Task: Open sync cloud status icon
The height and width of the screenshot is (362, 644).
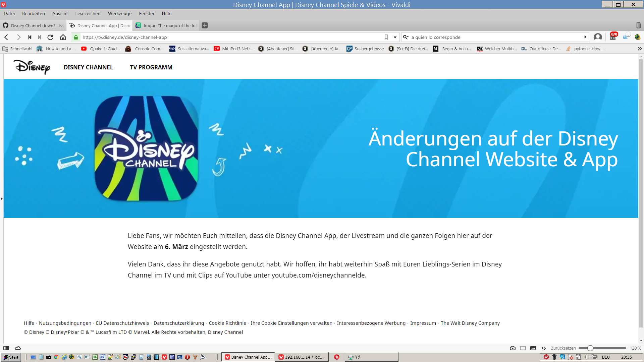Action: click(x=18, y=348)
